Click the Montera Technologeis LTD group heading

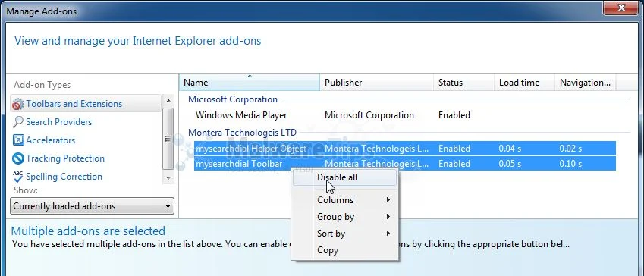pos(242,133)
